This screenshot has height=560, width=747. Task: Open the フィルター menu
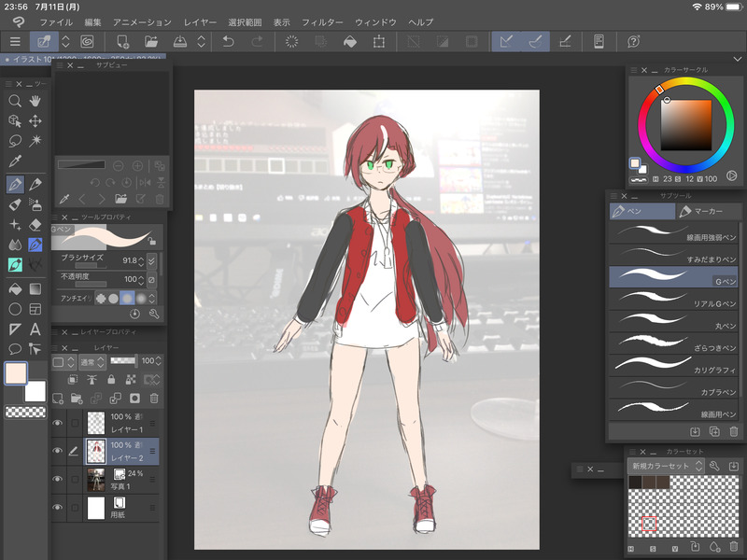click(322, 21)
